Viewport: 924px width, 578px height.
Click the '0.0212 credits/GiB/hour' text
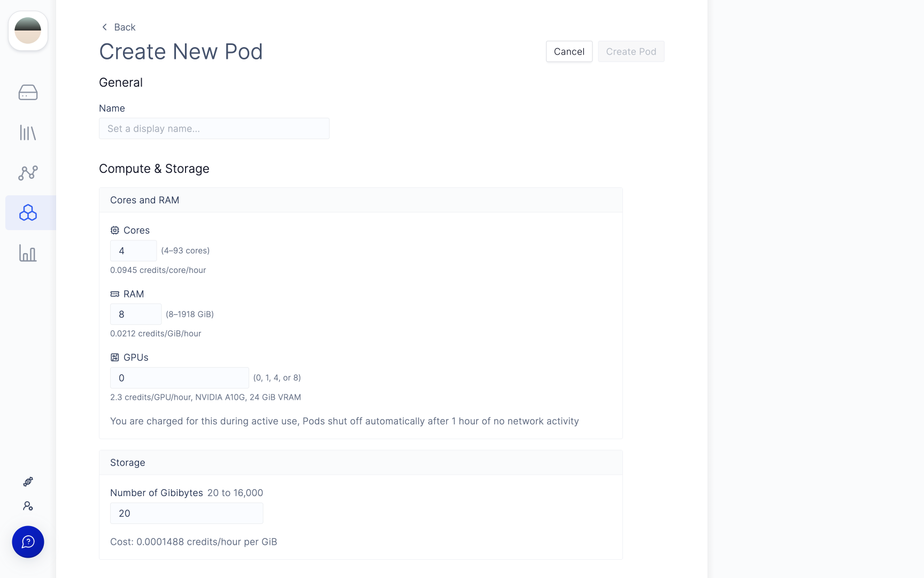coord(156,333)
